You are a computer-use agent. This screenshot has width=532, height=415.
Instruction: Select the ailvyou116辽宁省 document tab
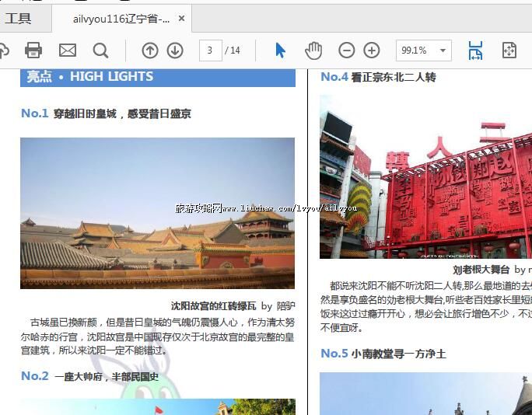(121, 19)
